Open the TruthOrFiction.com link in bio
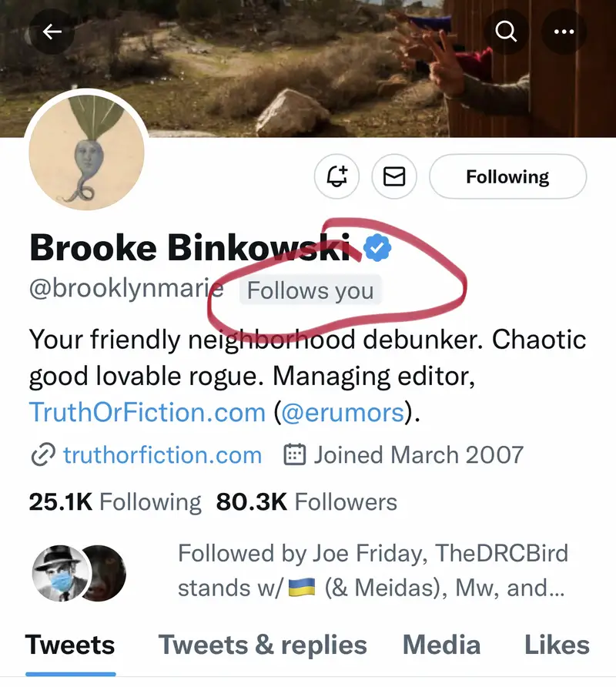Image resolution: width=616 pixels, height=687 pixels. (x=147, y=412)
